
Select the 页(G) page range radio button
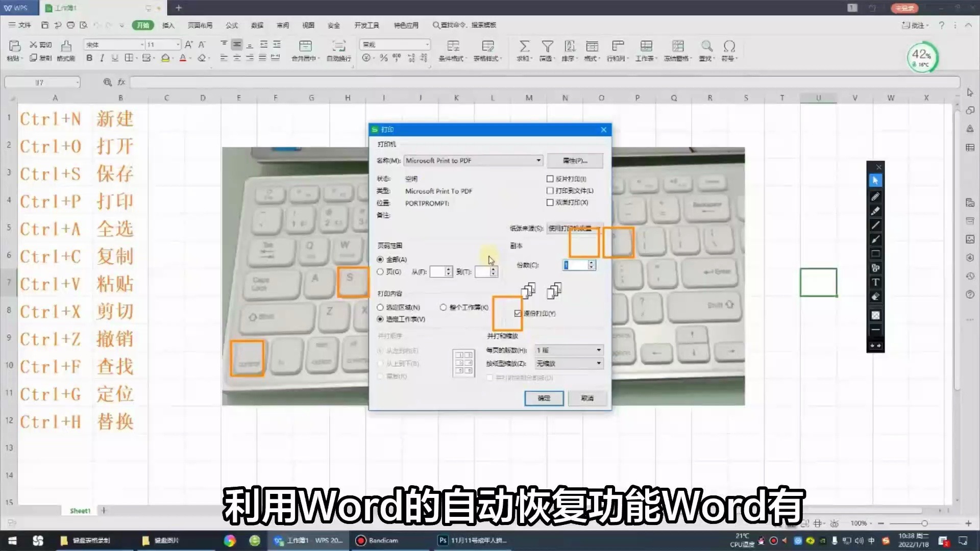(380, 271)
